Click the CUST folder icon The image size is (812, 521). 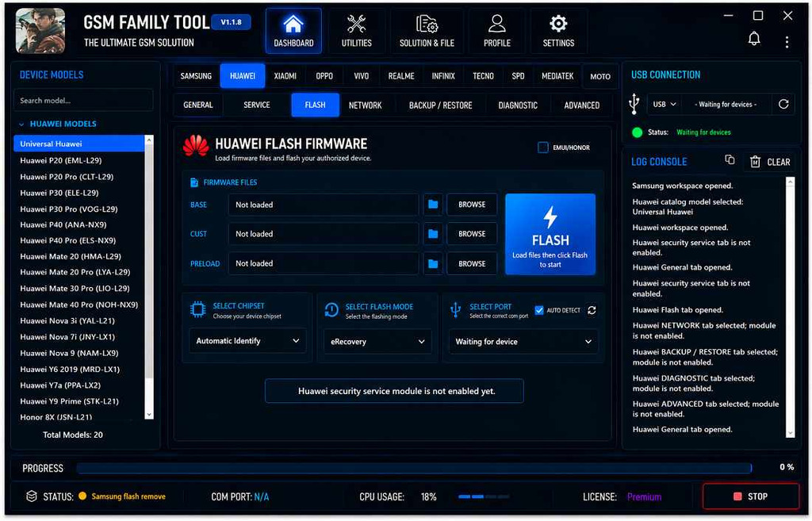(x=432, y=234)
